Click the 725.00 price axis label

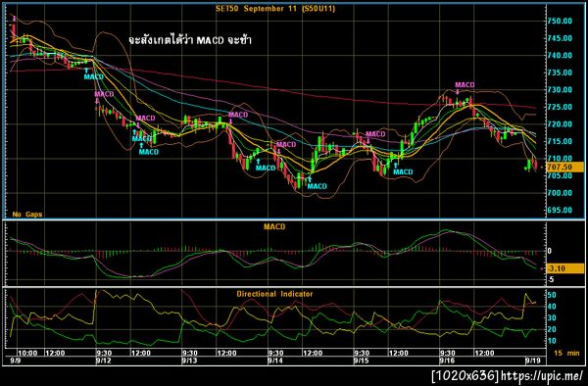(x=560, y=107)
